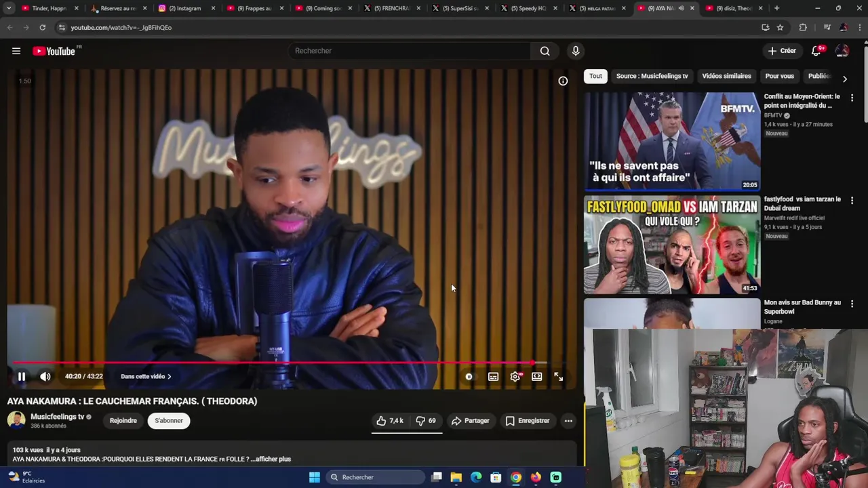Image resolution: width=868 pixels, height=488 pixels.
Task: Open File Explorer from taskbar
Action: coord(456,477)
